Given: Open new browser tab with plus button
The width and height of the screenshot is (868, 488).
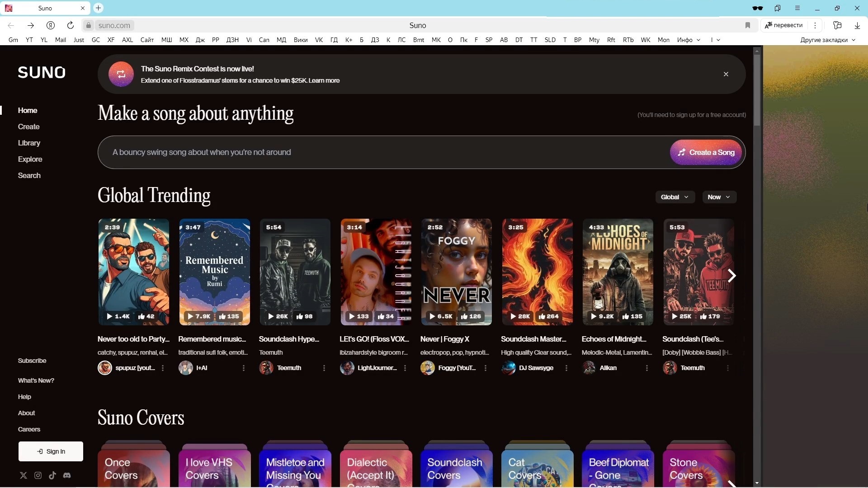Looking at the screenshot, I should (98, 8).
